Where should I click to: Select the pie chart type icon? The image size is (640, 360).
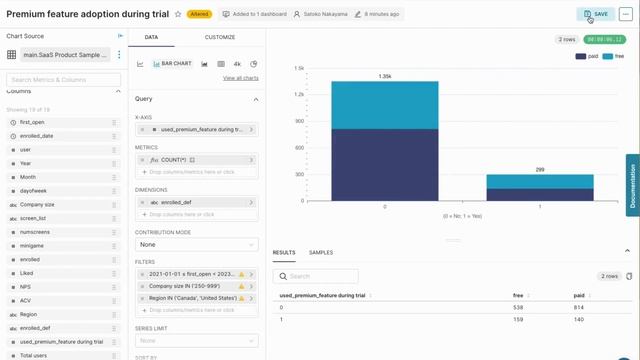click(x=253, y=64)
